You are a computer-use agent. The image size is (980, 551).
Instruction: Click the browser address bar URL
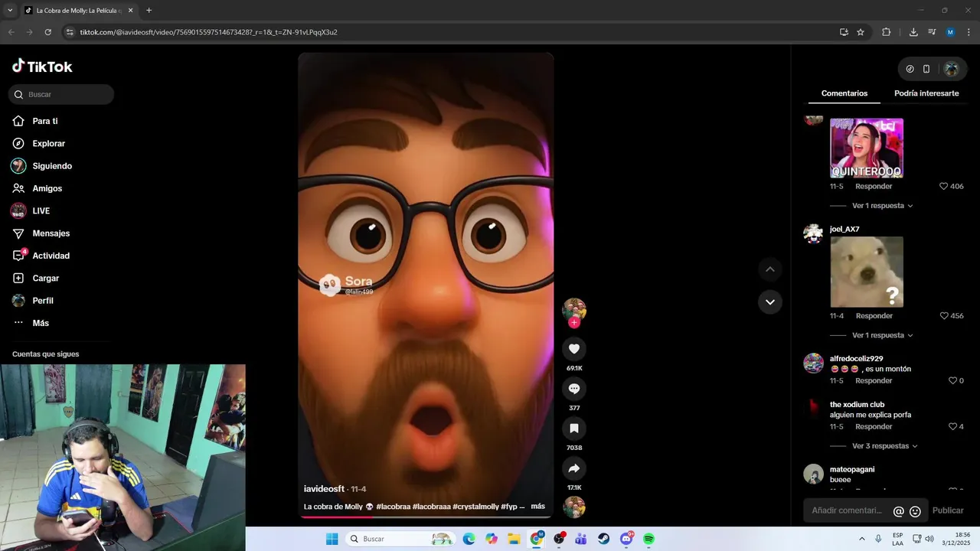click(209, 32)
